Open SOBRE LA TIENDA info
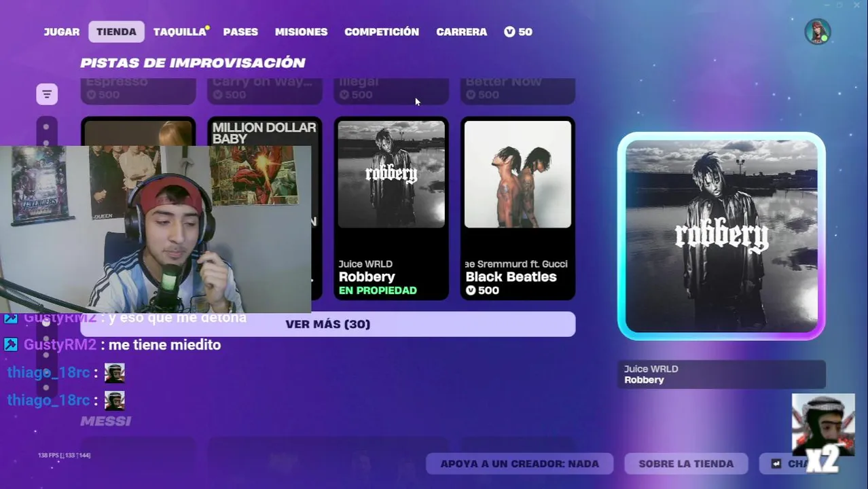 tap(686, 464)
